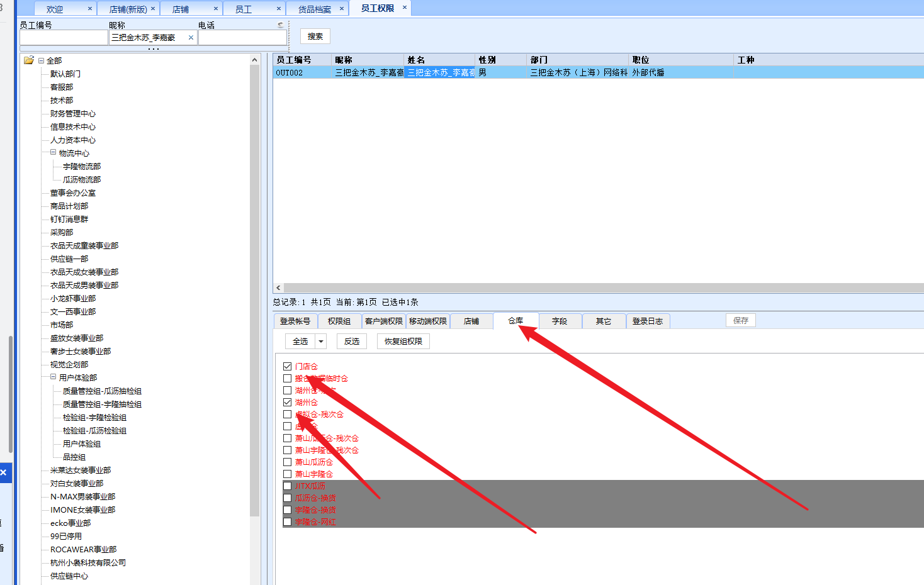Click the 恢复组权限 button
The height and width of the screenshot is (585, 924).
click(403, 342)
